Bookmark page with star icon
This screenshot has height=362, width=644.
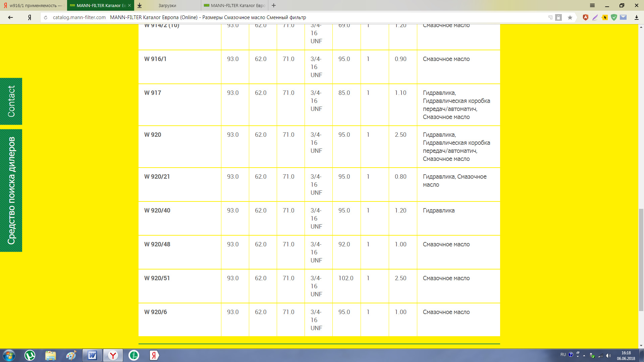tap(570, 17)
